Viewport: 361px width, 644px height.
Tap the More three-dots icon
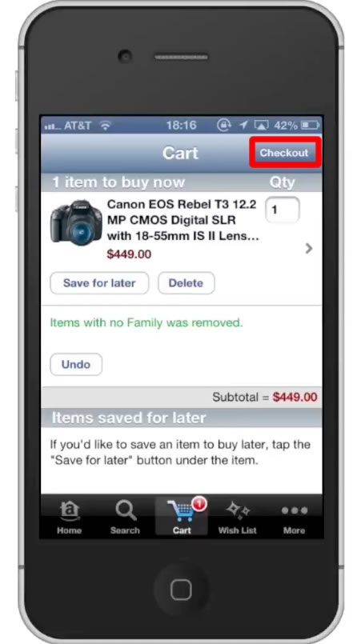(295, 510)
